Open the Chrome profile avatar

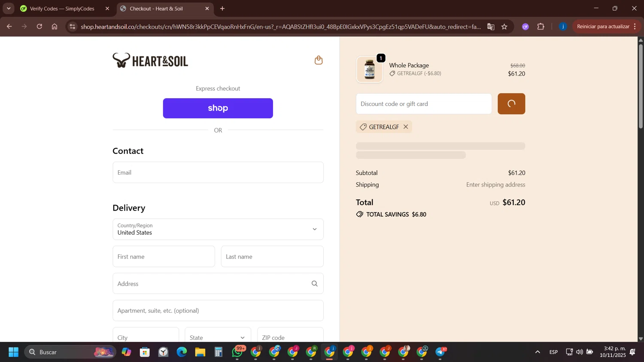click(x=563, y=27)
